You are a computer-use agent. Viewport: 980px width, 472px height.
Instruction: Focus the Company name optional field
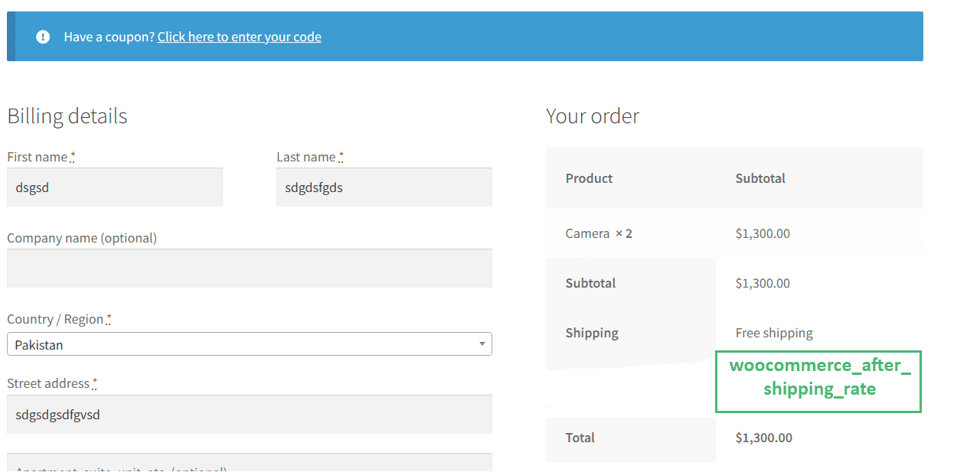[249, 269]
